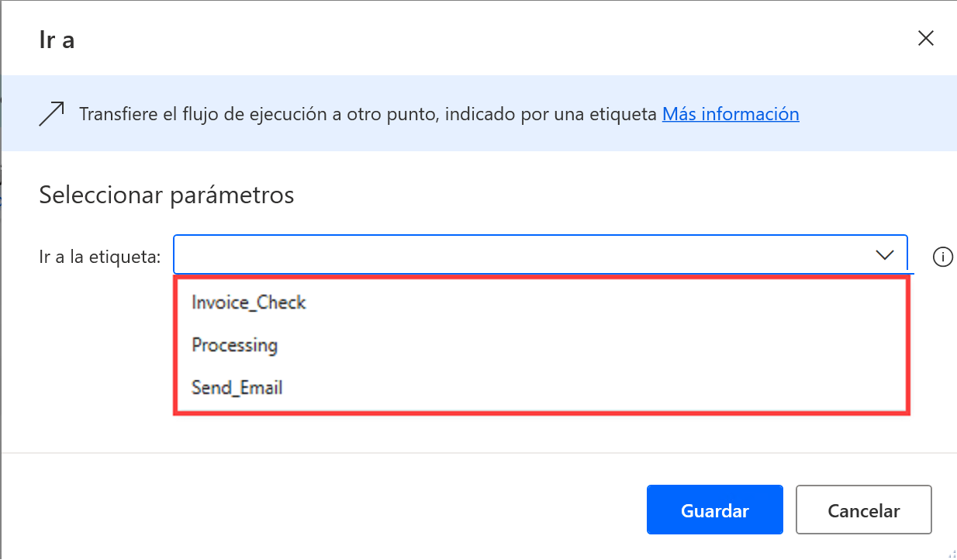Click the close X of the Ir a dialog

click(x=926, y=37)
